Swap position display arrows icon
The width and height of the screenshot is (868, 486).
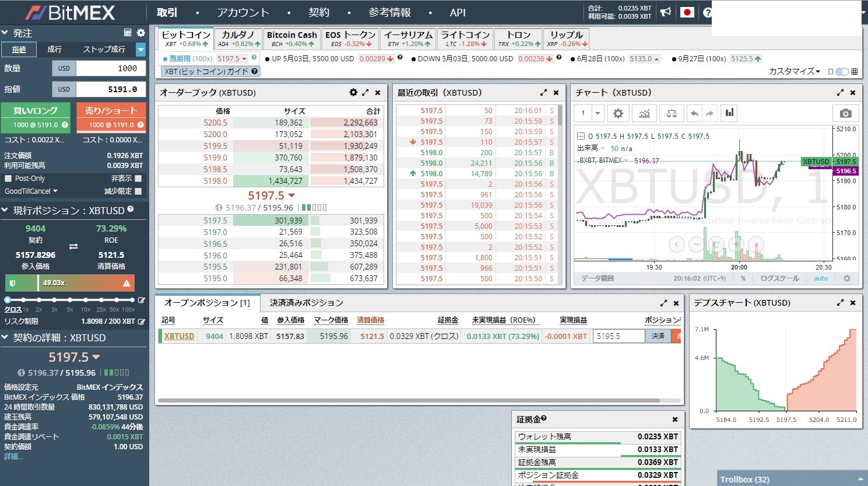(73, 247)
